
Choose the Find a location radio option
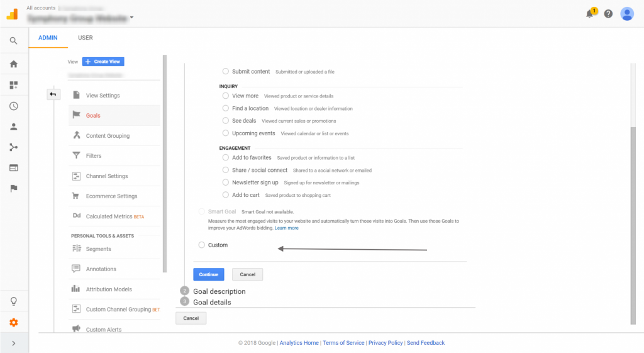click(226, 108)
